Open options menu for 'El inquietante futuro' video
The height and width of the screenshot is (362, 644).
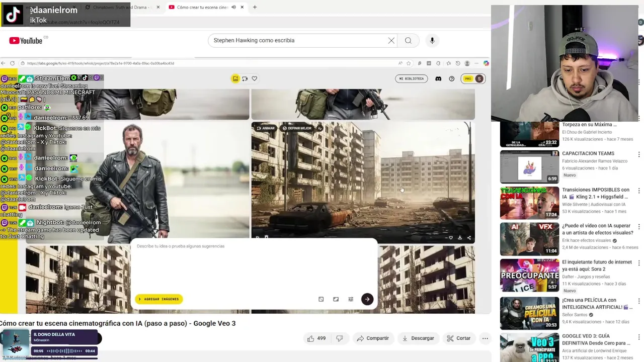point(639,263)
